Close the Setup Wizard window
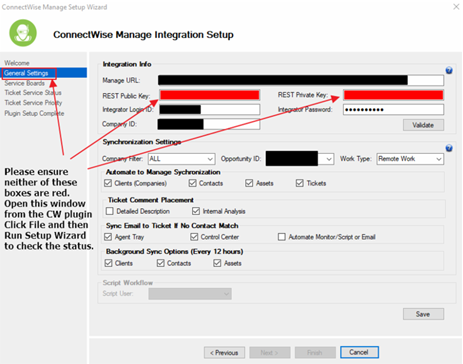 (456, 7)
